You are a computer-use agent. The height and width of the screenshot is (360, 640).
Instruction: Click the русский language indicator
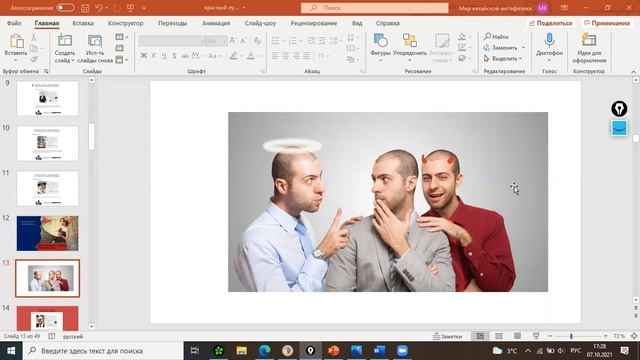pyautogui.click(x=73, y=336)
